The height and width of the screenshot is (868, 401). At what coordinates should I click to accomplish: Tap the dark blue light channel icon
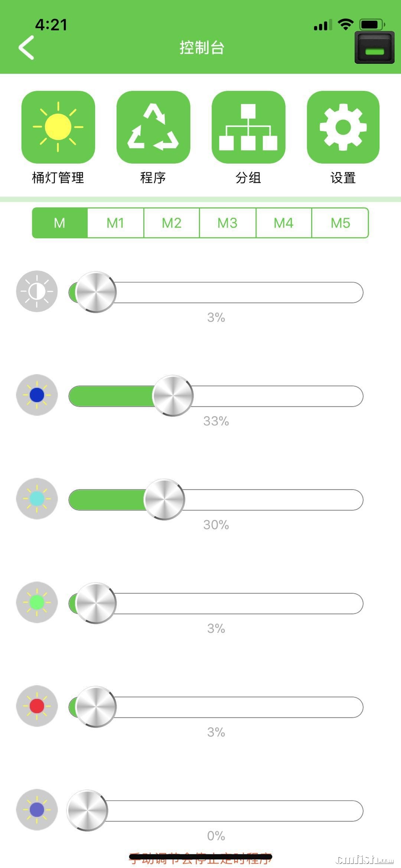(37, 395)
